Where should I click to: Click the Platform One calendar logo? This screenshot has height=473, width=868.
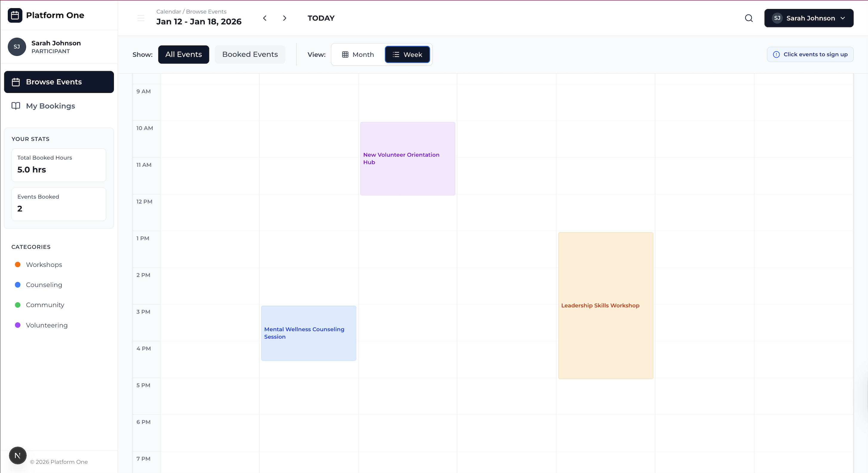coord(15,15)
